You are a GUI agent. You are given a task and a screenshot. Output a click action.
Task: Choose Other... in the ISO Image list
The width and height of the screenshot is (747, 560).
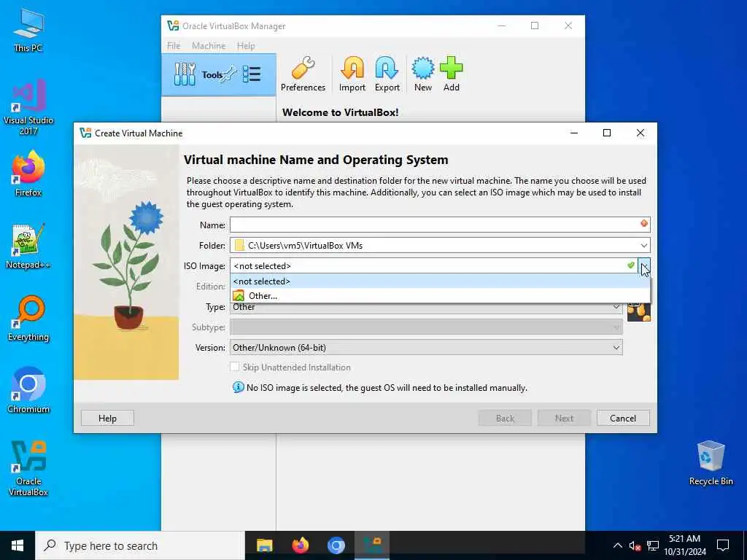[x=440, y=296]
